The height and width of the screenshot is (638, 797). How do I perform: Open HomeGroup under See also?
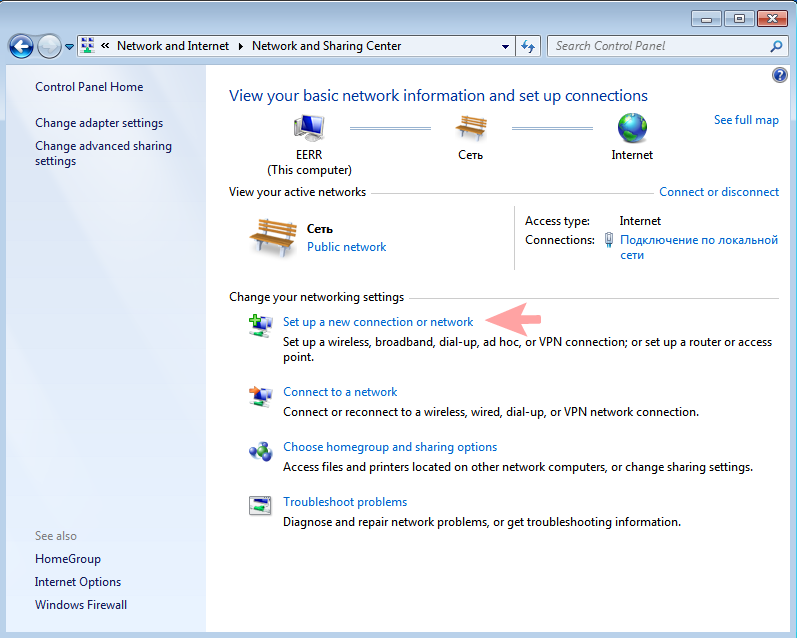tap(68, 559)
